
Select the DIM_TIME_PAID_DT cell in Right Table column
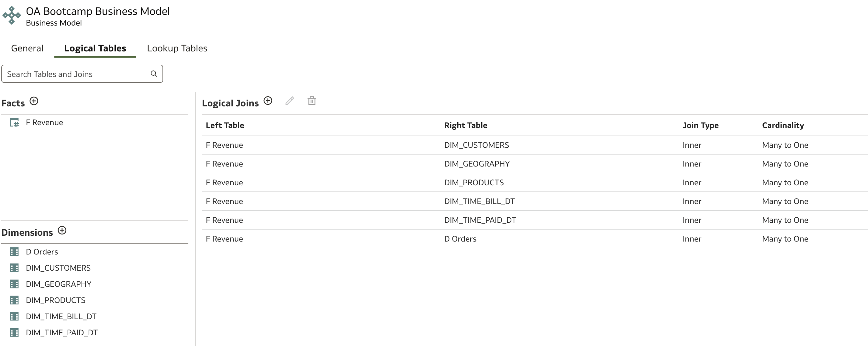480,220
